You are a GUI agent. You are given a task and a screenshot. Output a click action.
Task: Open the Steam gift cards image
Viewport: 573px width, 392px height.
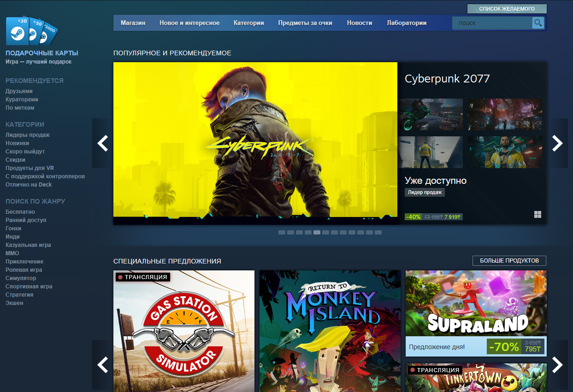[32, 31]
